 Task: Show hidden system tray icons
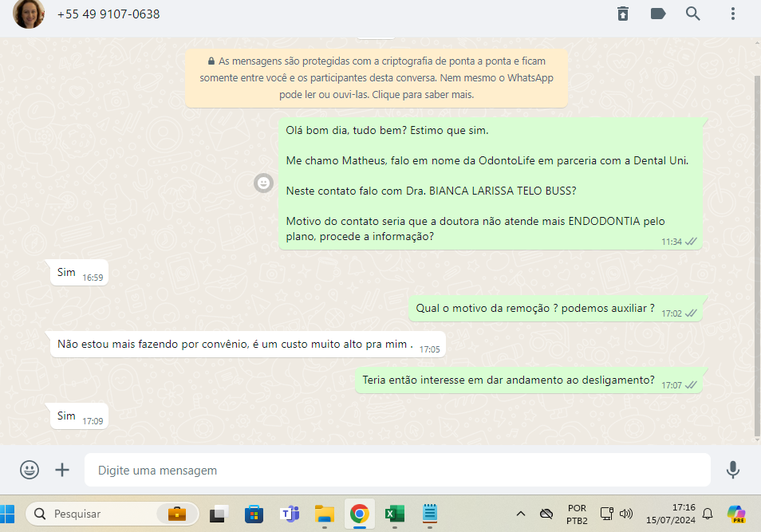point(521,514)
